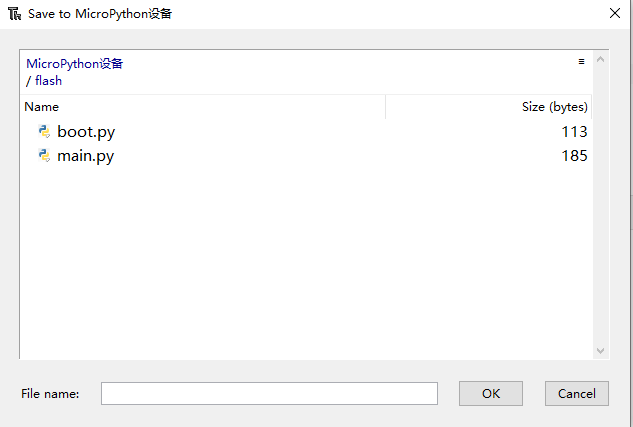633x427 pixels.
Task: Click the scrollbar down arrow
Action: tap(600, 351)
